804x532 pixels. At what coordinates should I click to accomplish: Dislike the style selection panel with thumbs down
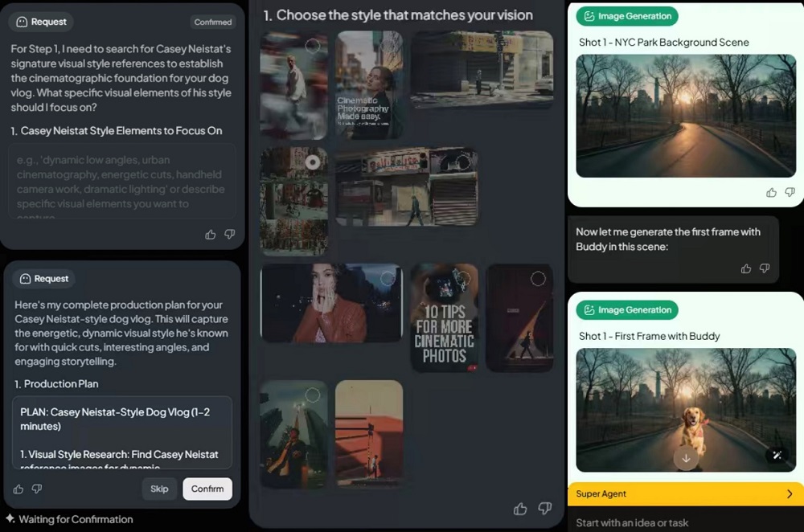point(544,509)
